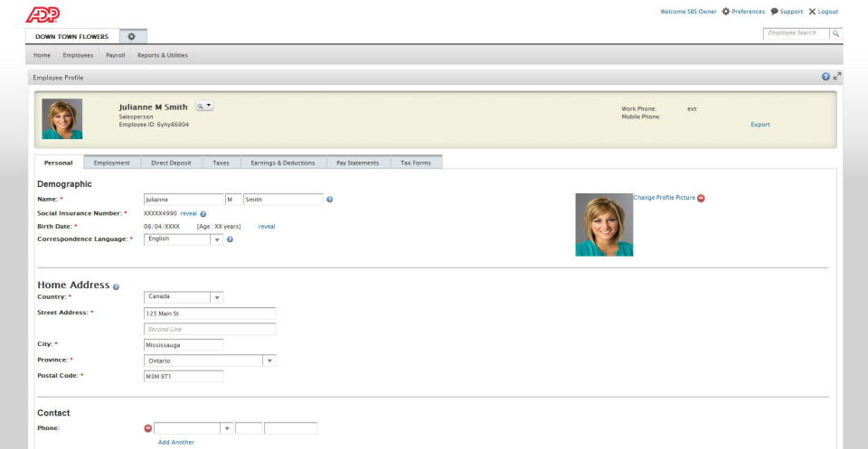Screen dimensions: 868x449
Task: Open the Earnings & Deductions tab
Action: [x=282, y=163]
